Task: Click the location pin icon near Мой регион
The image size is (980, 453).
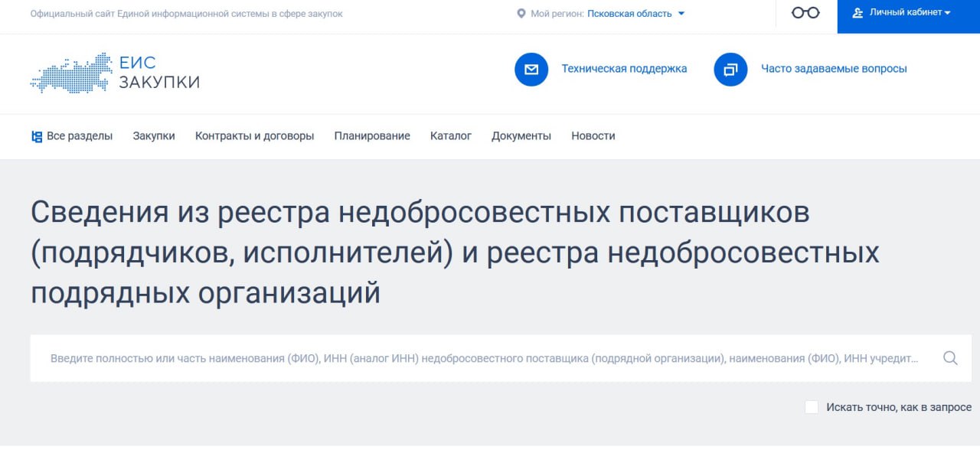Action: coord(521,14)
